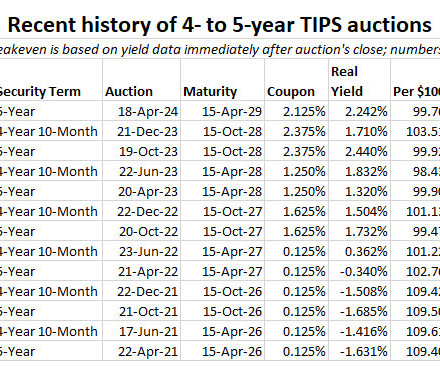
Task: Select the 2.440% real yield cell
Action: 359,151
